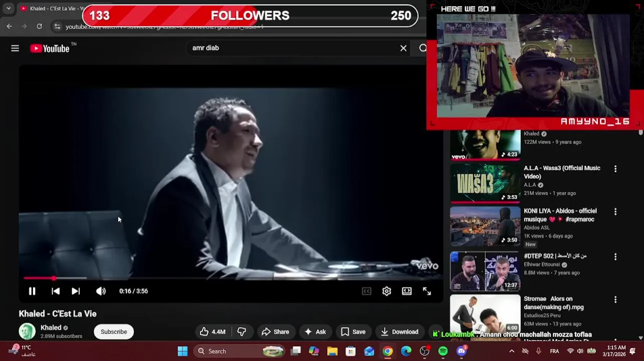
Task: Open Windows Start menu
Action: click(x=182, y=351)
